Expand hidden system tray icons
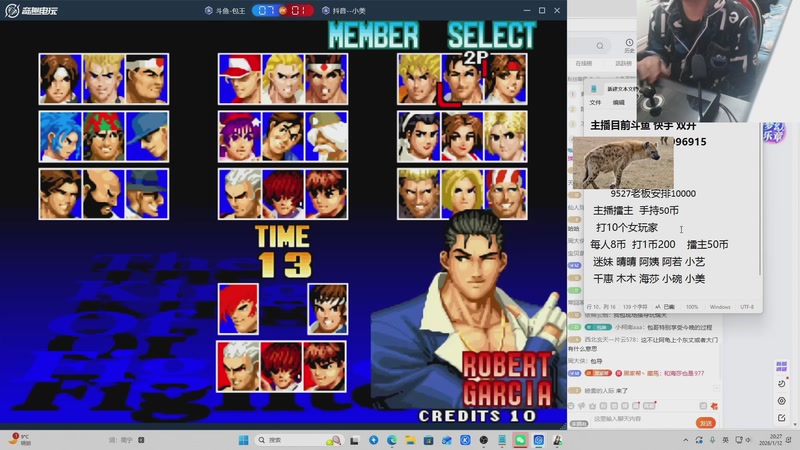Image resolution: width=800 pixels, height=450 pixels. [686, 440]
